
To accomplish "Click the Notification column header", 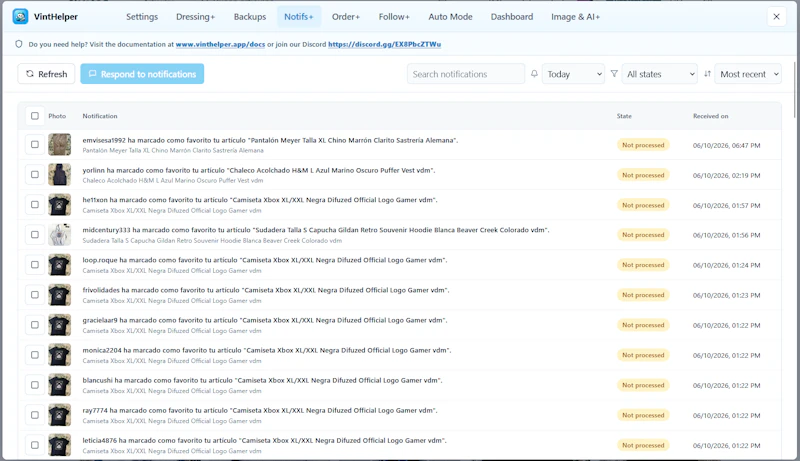I will coord(100,116).
